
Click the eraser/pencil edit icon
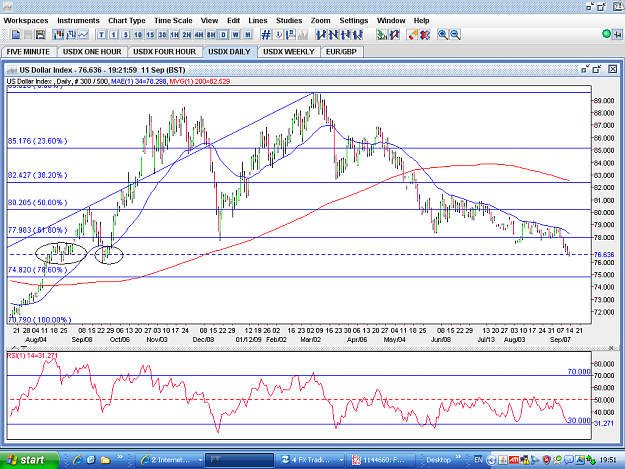[x=413, y=35]
